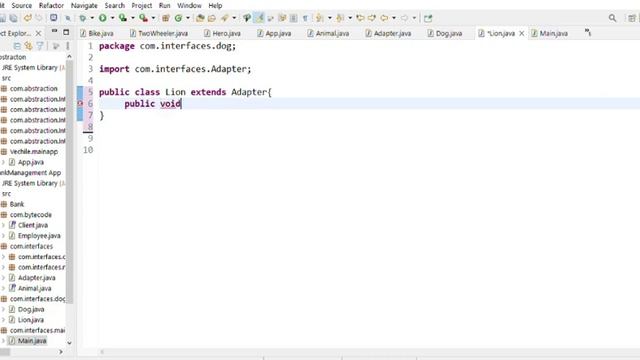Expand the Dog.java tree node arrow
The image size is (640, 360).
pyautogui.click(x=3, y=309)
